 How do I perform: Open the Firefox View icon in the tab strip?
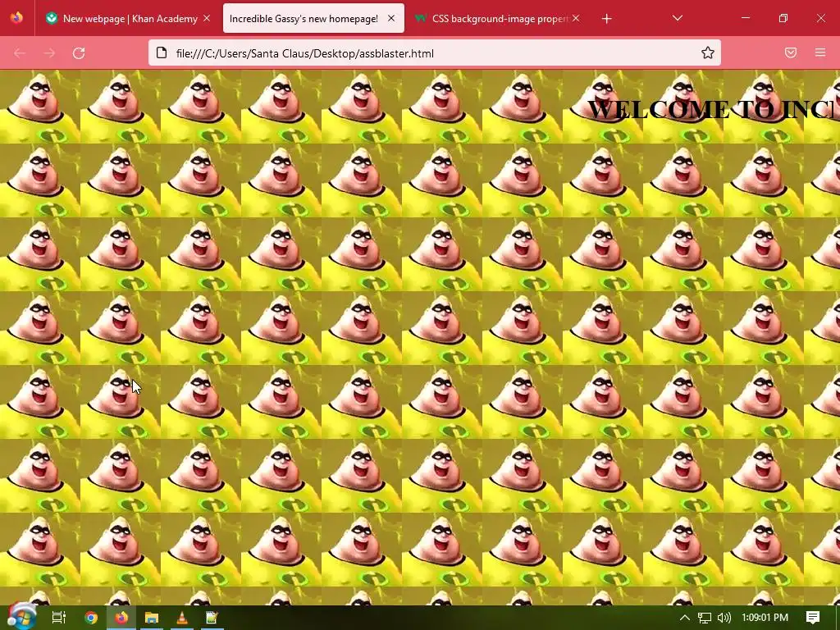16,18
